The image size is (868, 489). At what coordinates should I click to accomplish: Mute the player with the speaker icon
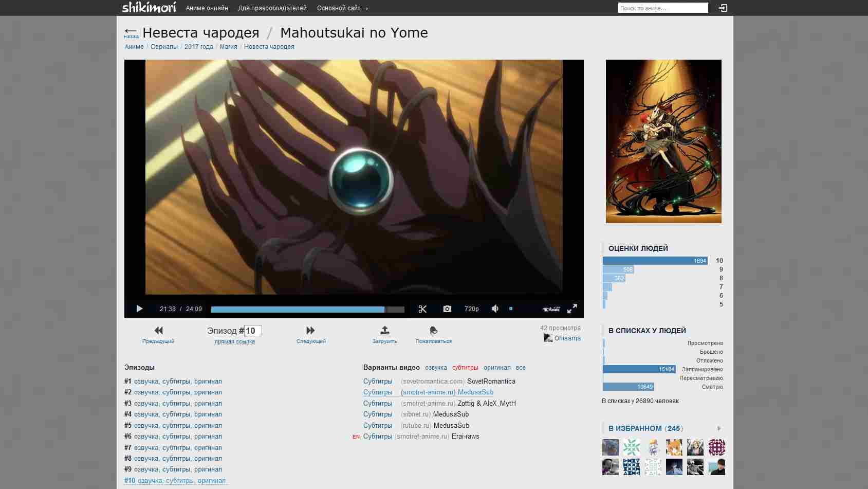coord(495,309)
